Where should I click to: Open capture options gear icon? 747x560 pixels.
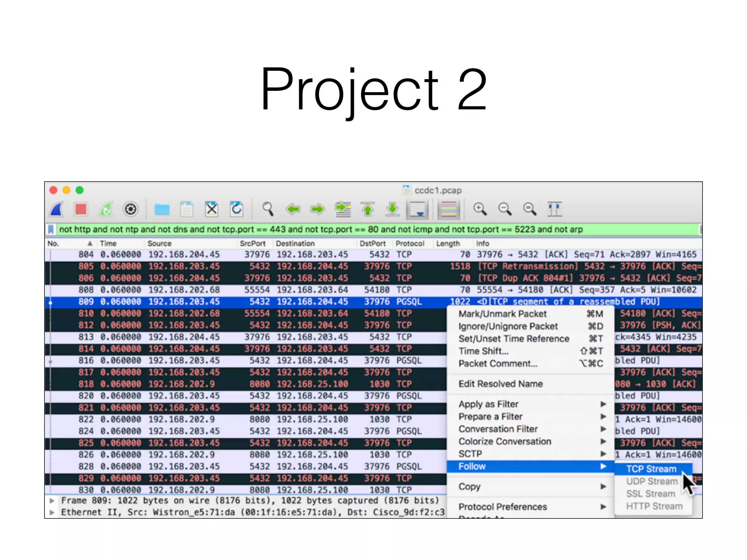point(131,209)
